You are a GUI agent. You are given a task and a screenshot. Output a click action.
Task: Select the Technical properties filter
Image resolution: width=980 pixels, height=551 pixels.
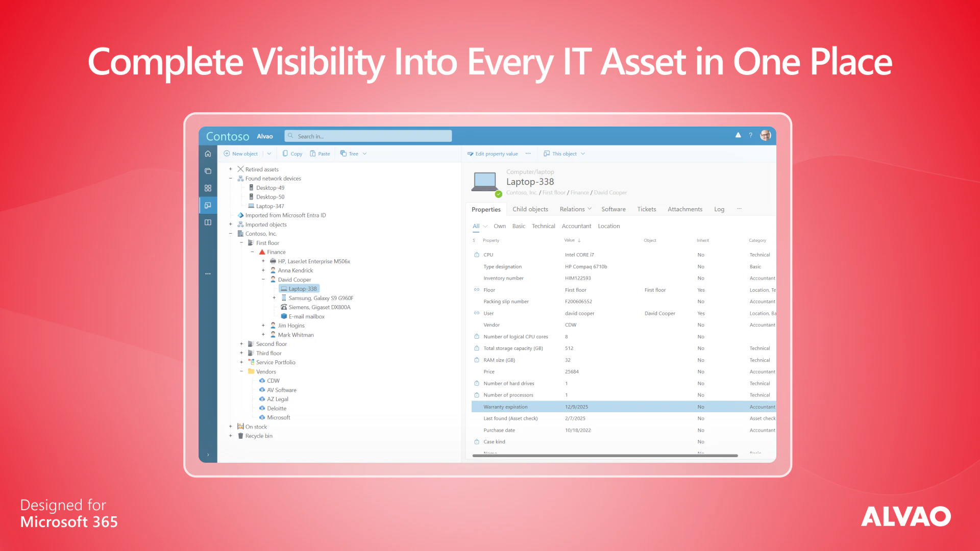(543, 226)
